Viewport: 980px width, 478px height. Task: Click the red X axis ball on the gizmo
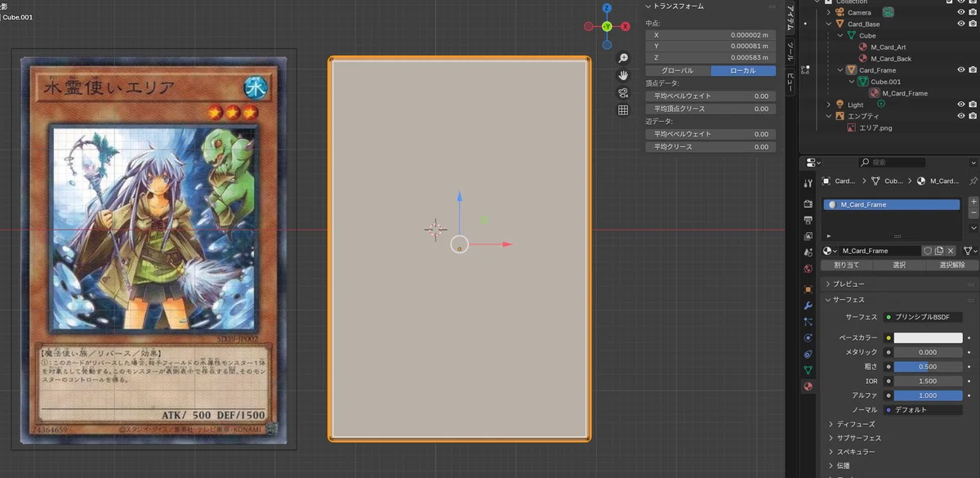(x=626, y=26)
